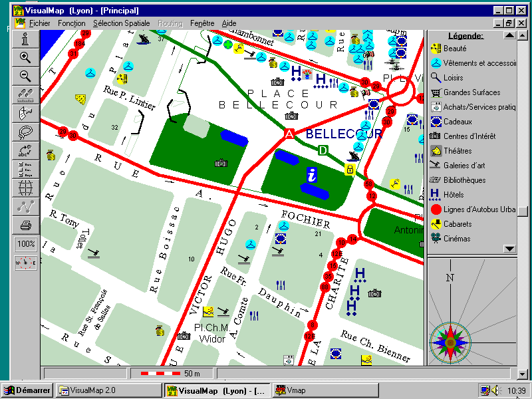Choose the footsteps distance measuring tool

(x=26, y=94)
